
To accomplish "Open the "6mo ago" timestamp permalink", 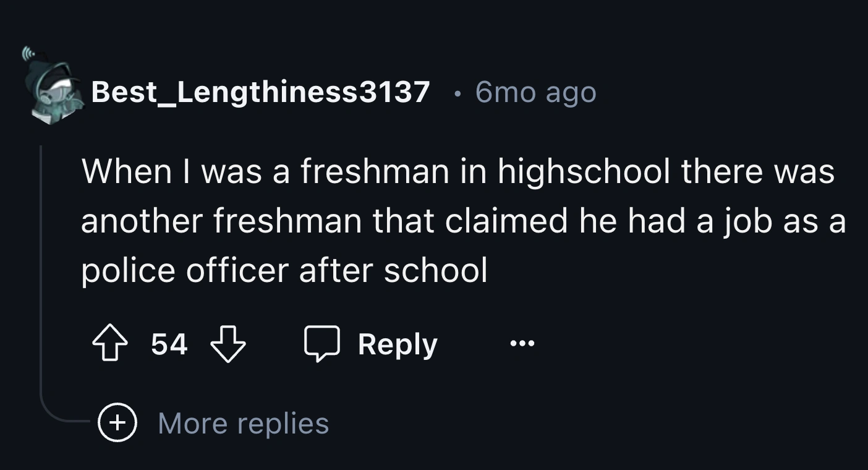I will [535, 93].
